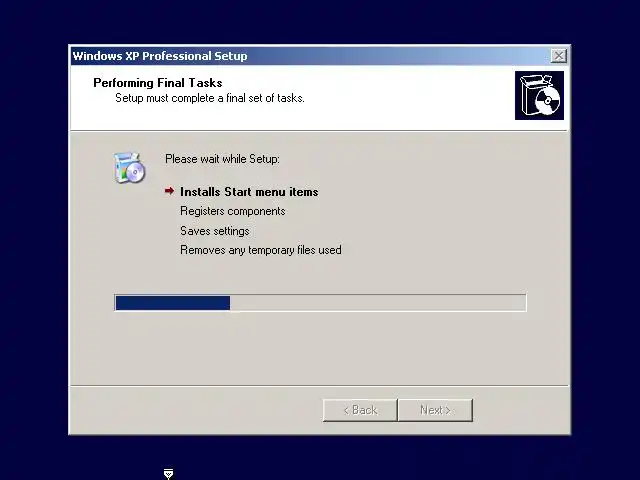
Task: Click the greyed-out Next button
Action: pyautogui.click(x=436, y=410)
